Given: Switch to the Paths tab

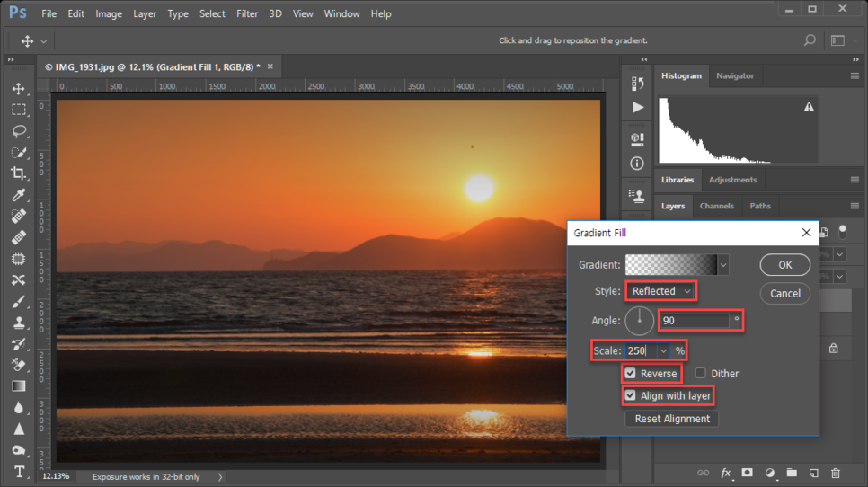Looking at the screenshot, I should 760,206.
